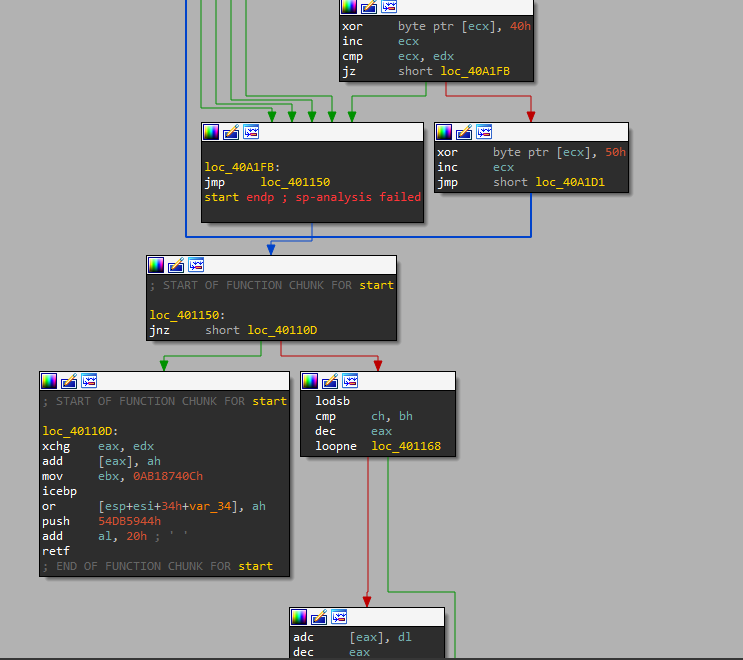743x660 pixels.
Task: Click chunk-start comment in loc_40110D node
Action: tap(164, 401)
